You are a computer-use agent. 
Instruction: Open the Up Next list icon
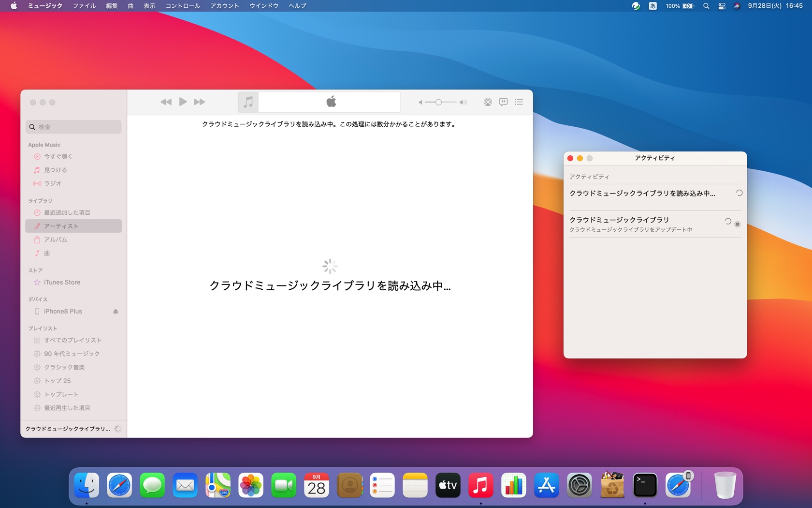tap(519, 102)
